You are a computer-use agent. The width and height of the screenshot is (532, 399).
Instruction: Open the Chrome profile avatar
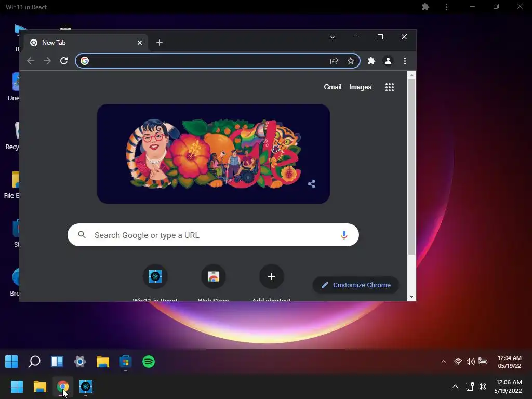pos(388,61)
